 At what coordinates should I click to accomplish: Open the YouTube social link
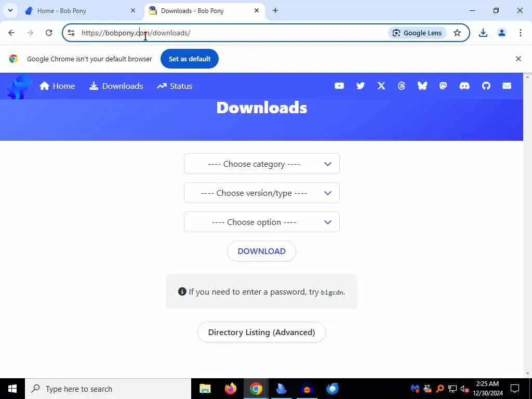[339, 86]
